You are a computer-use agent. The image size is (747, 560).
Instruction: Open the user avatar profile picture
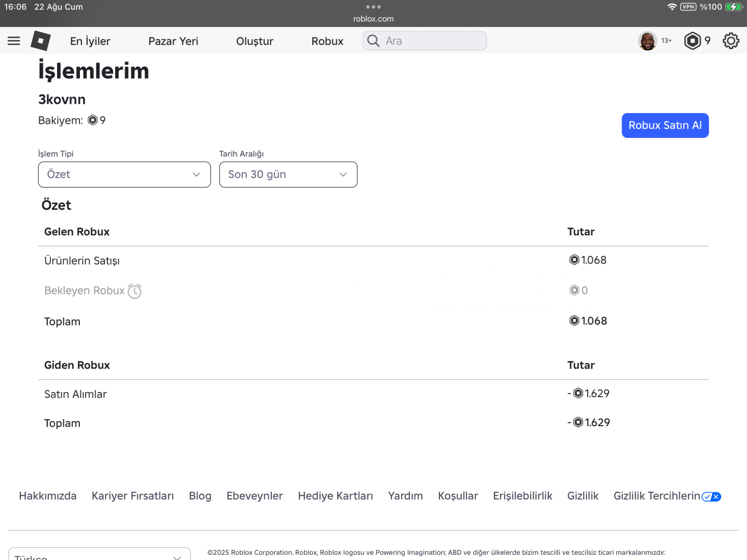click(x=647, y=41)
